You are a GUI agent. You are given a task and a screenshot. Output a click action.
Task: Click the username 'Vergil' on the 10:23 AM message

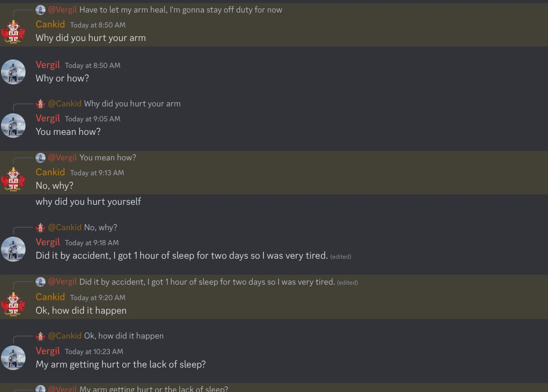point(48,351)
